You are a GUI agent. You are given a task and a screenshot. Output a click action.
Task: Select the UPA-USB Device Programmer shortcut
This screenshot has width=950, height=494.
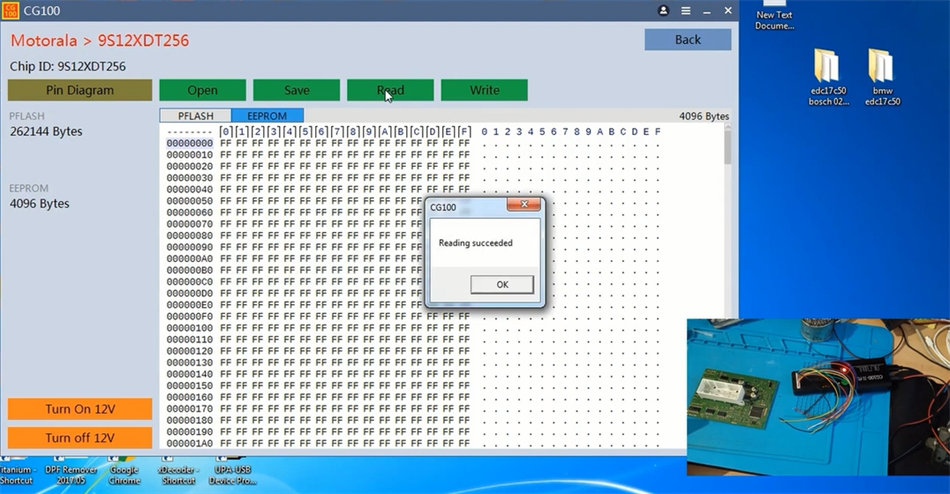click(x=230, y=473)
